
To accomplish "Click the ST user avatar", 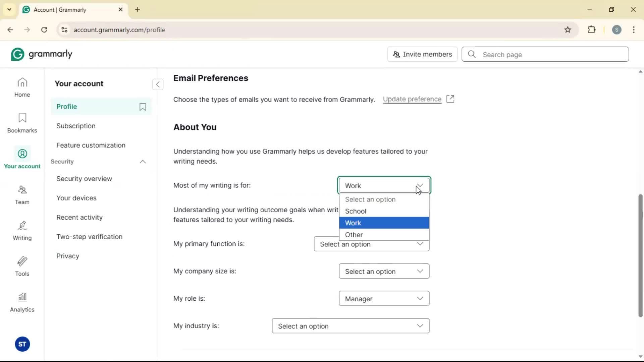I will point(22,344).
